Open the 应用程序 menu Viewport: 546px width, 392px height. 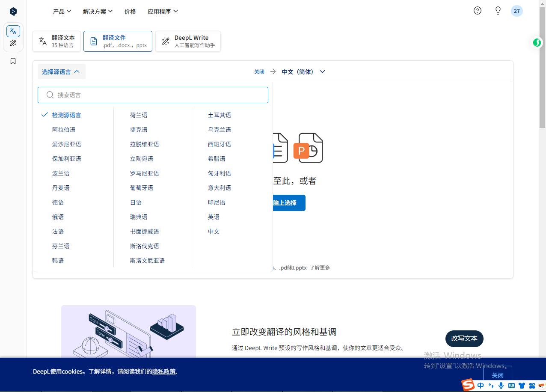(x=163, y=12)
